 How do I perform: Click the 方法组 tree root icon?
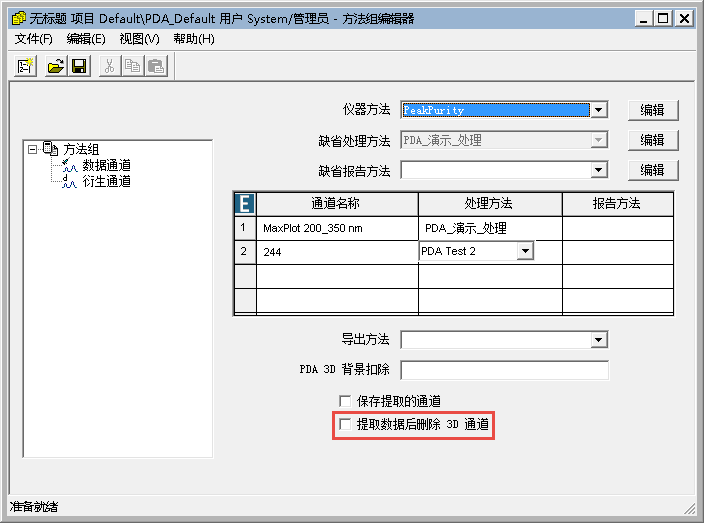[50, 149]
